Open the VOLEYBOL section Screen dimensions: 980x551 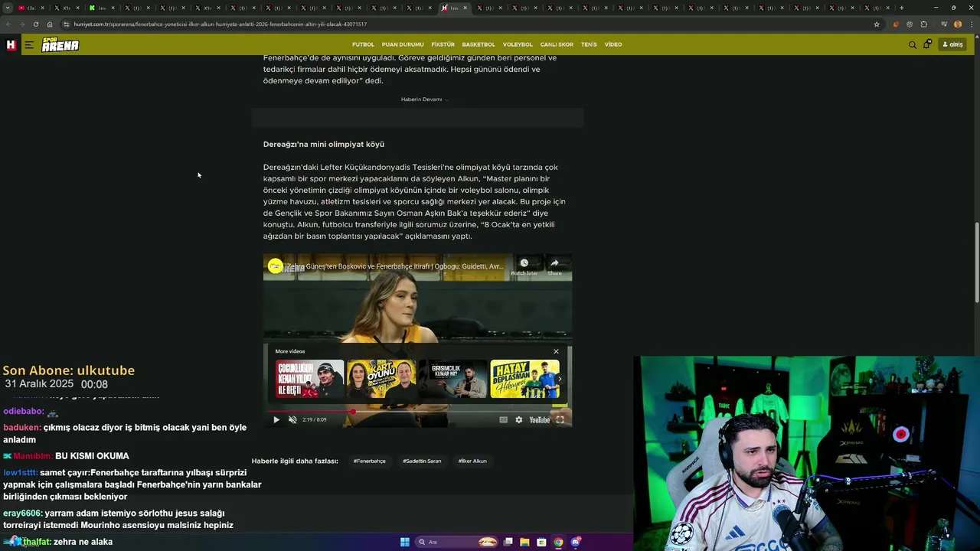(x=518, y=44)
